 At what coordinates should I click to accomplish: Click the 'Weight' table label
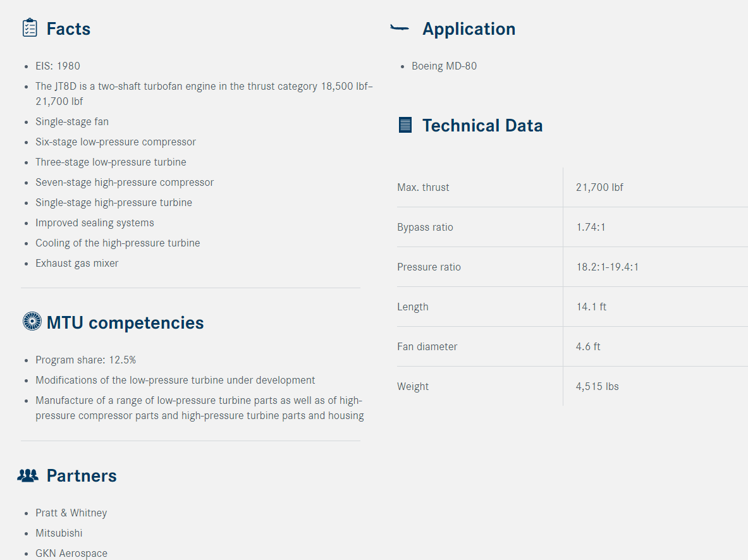pyautogui.click(x=413, y=386)
